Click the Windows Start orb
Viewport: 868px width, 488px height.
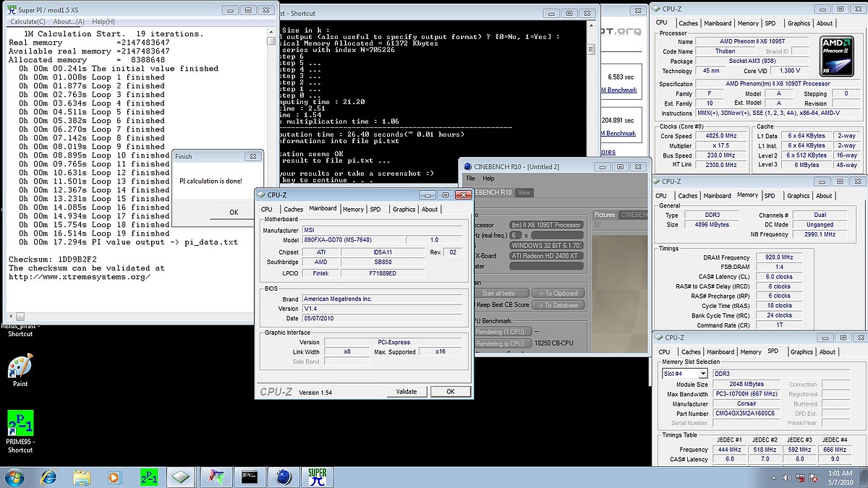(x=14, y=477)
